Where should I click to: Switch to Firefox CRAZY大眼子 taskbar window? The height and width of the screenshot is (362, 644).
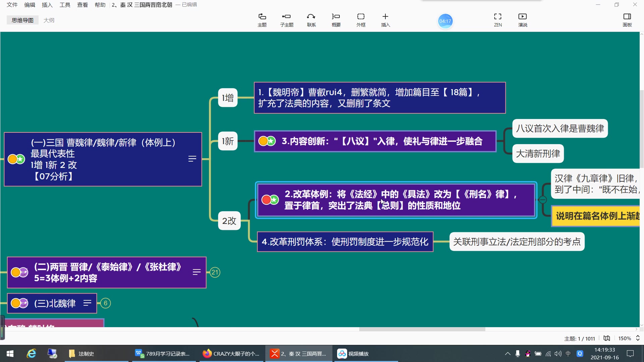click(231, 354)
